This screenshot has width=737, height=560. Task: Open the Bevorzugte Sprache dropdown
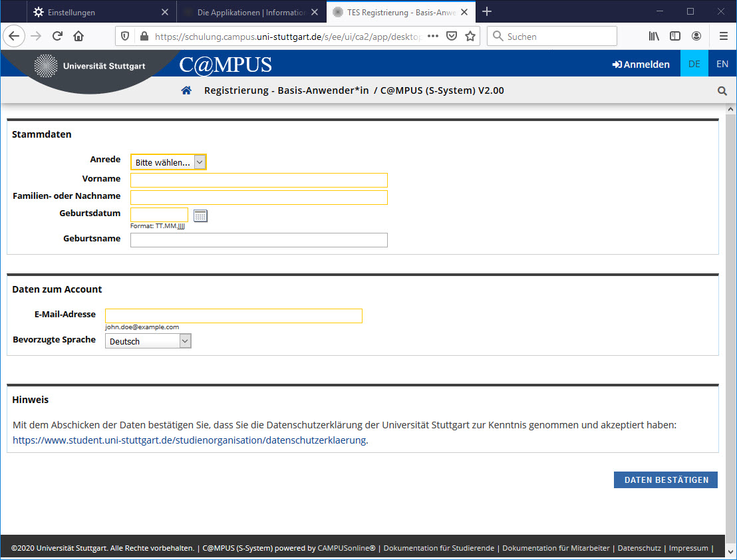pyautogui.click(x=148, y=341)
